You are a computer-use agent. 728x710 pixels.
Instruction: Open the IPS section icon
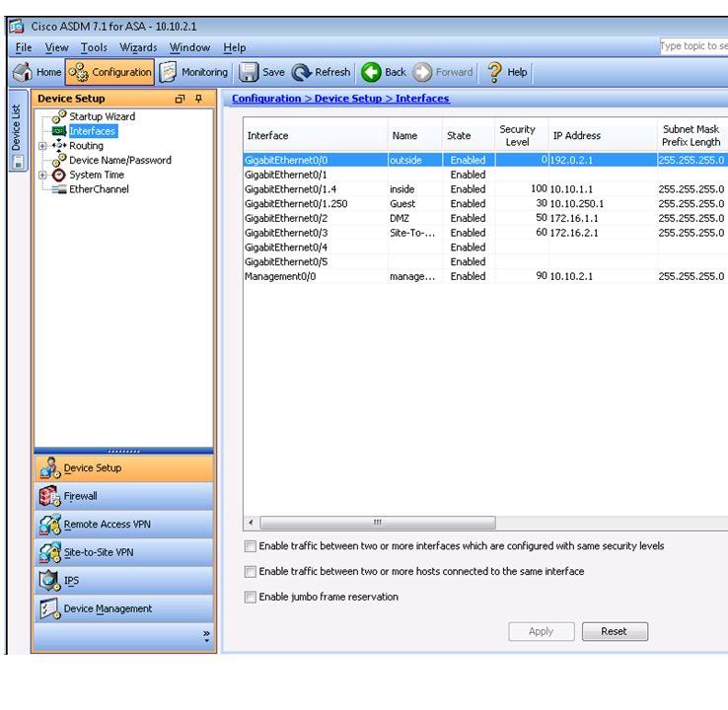pyautogui.click(x=49, y=580)
